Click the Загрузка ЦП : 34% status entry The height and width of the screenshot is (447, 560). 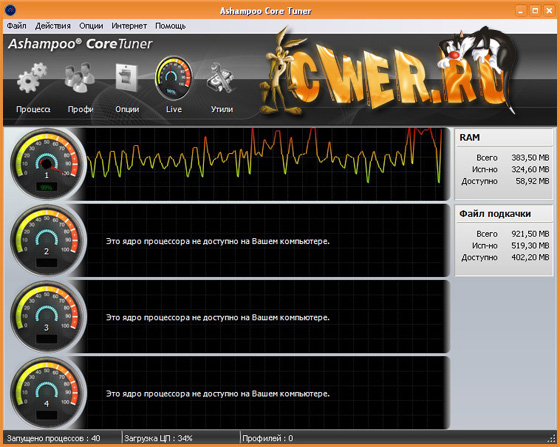click(x=158, y=438)
